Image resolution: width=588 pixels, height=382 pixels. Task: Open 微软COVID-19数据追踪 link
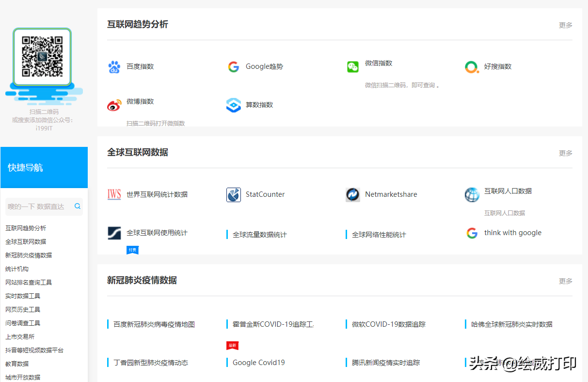389,324
